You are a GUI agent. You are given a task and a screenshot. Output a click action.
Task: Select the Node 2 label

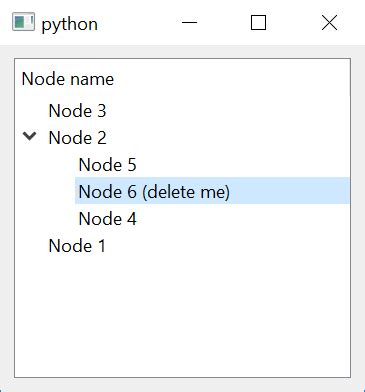77,138
